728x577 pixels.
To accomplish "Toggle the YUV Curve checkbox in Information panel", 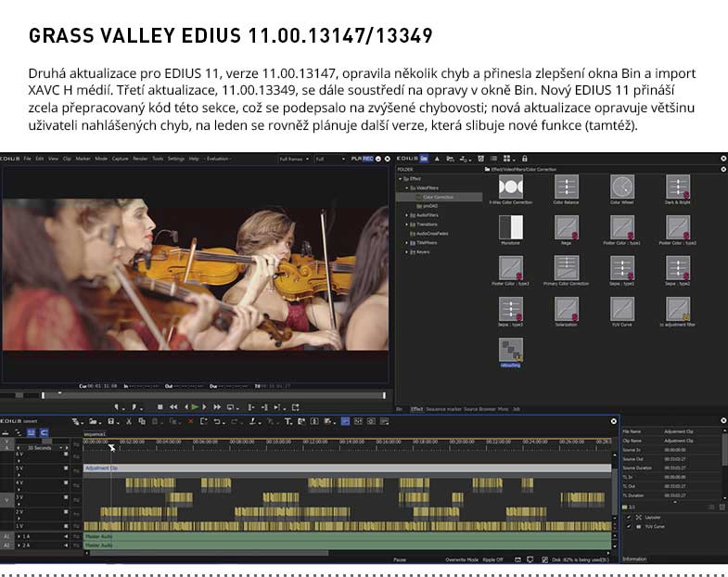I will (629, 526).
